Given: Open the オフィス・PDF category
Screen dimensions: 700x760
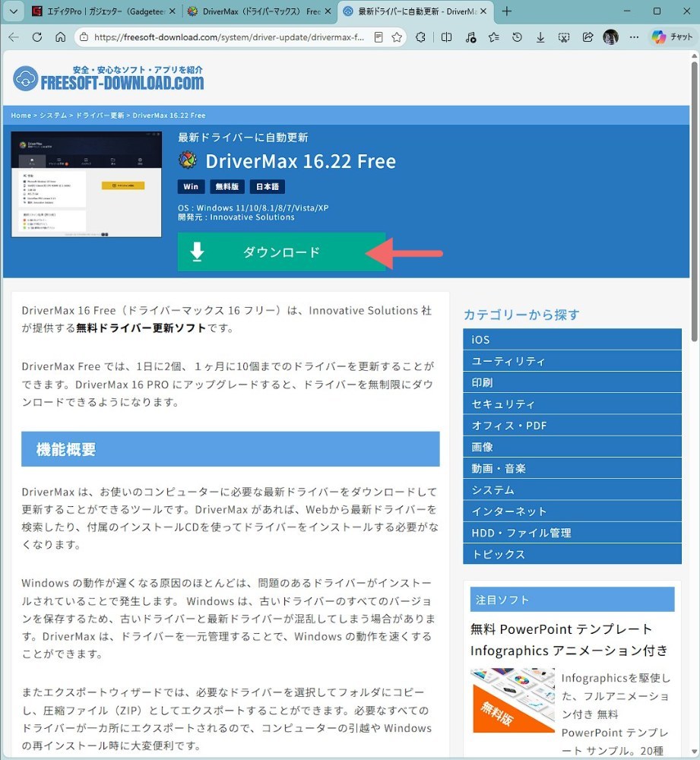Looking at the screenshot, I should pos(572,425).
